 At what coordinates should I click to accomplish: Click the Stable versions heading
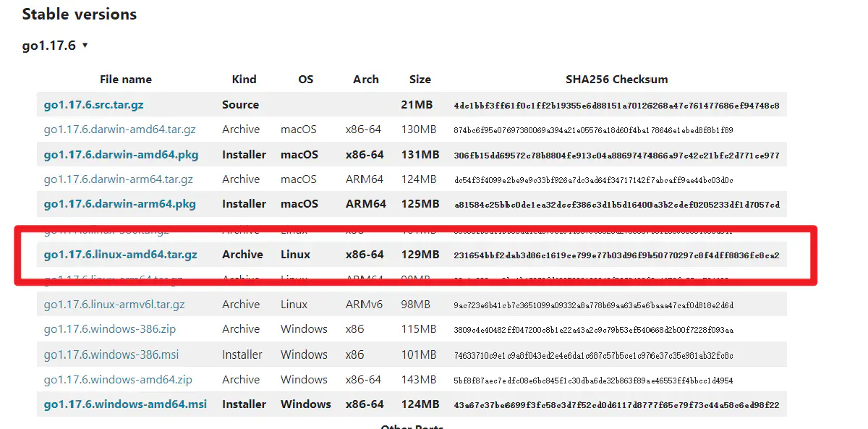click(x=79, y=14)
